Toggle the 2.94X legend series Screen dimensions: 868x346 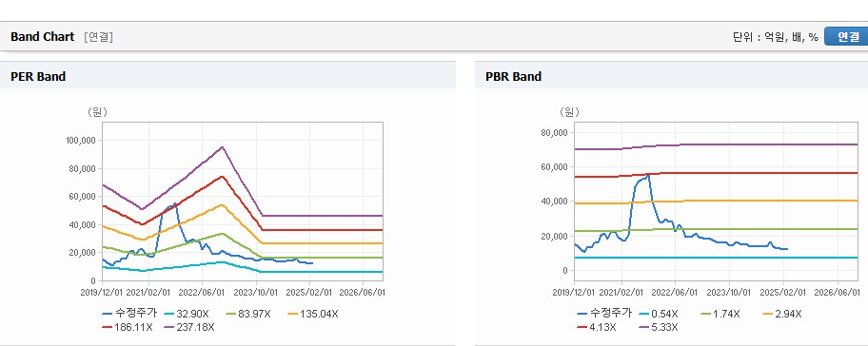pos(781,314)
